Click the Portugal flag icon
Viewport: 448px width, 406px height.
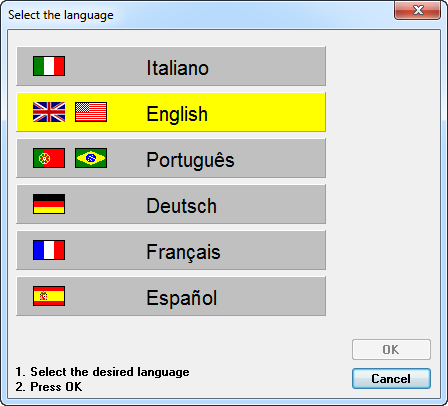tap(49, 158)
